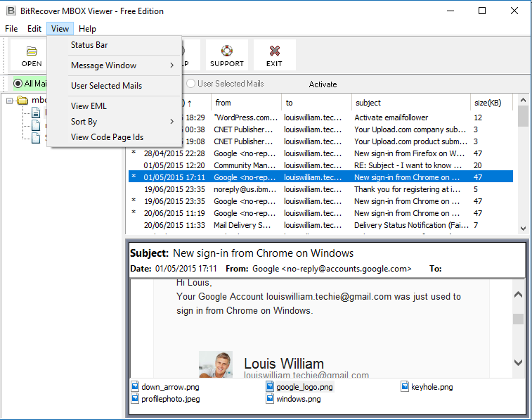
Task: Click the email list scroll down arrow
Action: 523,229
